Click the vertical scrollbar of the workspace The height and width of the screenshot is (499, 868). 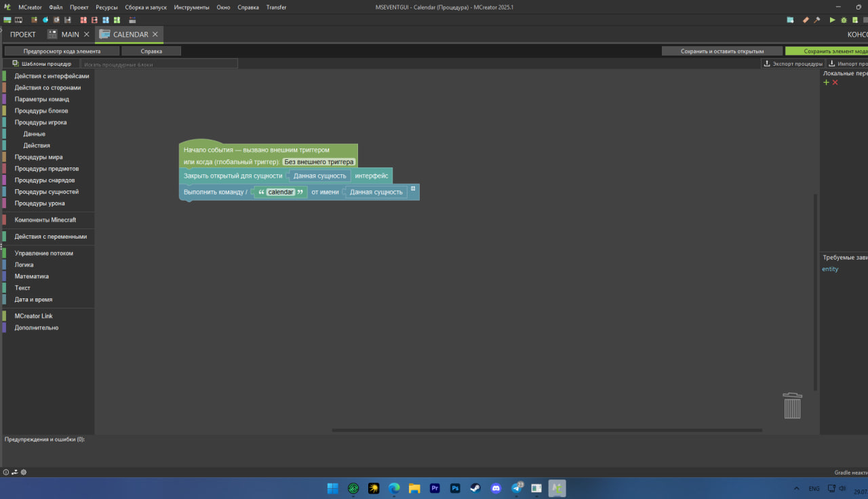815,292
